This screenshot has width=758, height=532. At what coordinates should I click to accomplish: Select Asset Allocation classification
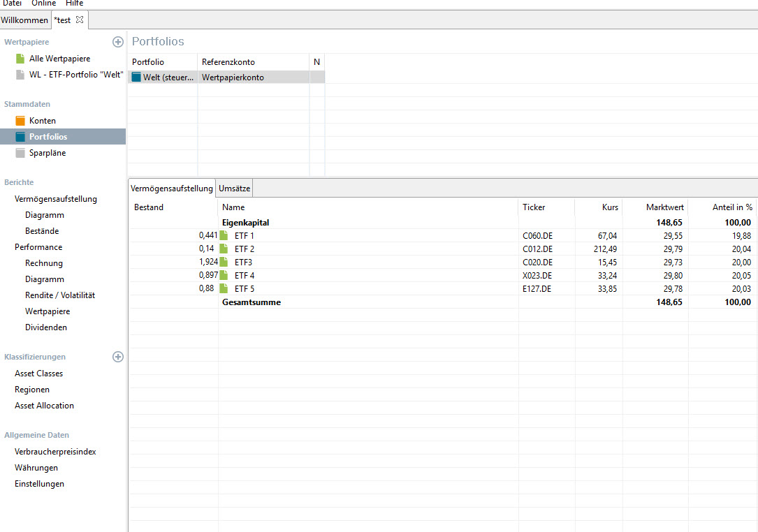[x=44, y=406]
